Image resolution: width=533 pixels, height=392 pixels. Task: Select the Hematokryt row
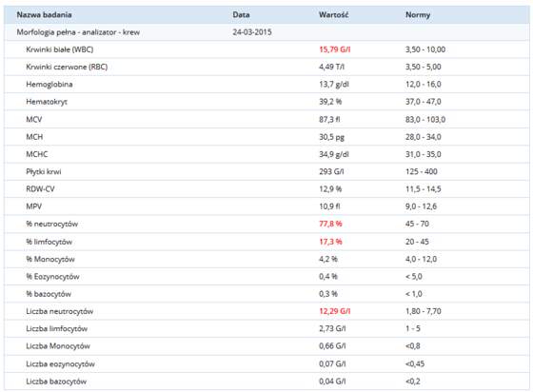pyautogui.click(x=266, y=102)
